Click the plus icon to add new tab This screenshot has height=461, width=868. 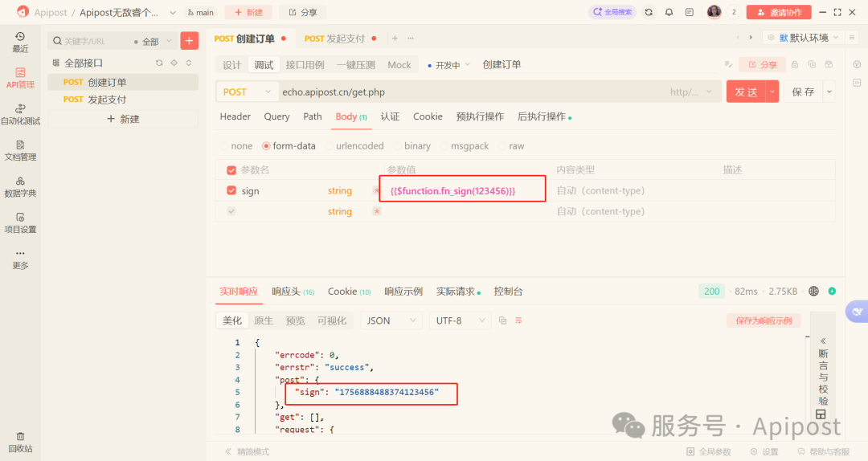(395, 39)
